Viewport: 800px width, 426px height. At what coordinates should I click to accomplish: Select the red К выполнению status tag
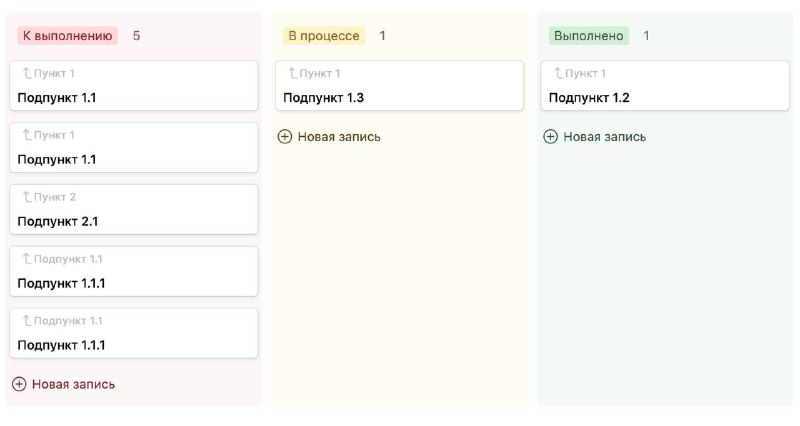point(67,36)
